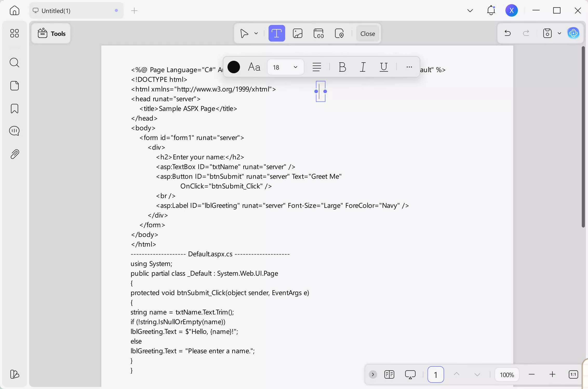The image size is (588, 389).
Task: Expand the selection tool dropdown
Action: click(x=256, y=33)
